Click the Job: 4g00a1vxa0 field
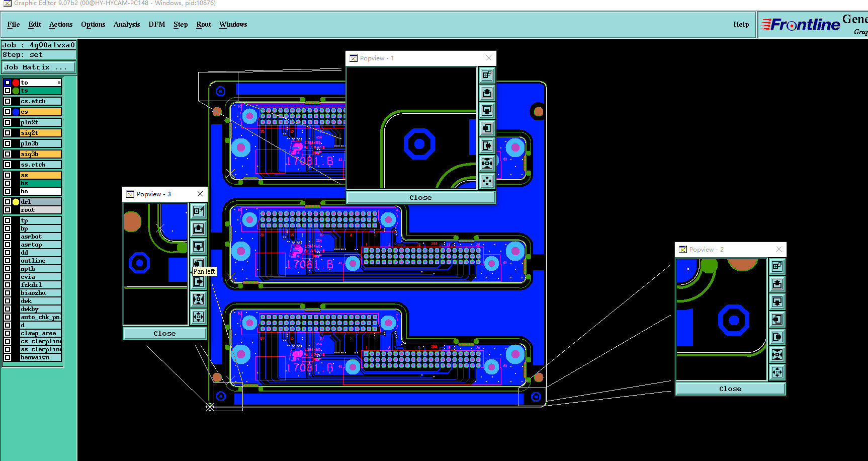Screen dimensions: 868x461 pos(39,45)
